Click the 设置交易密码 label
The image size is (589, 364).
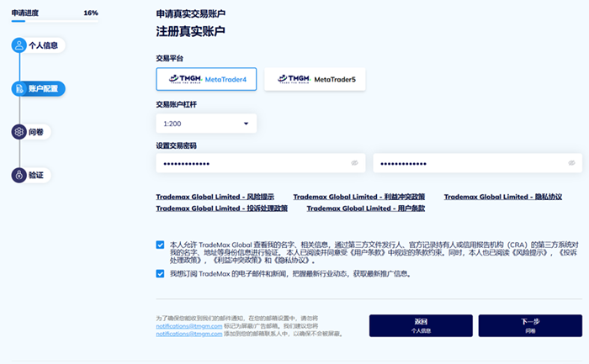tap(176, 145)
